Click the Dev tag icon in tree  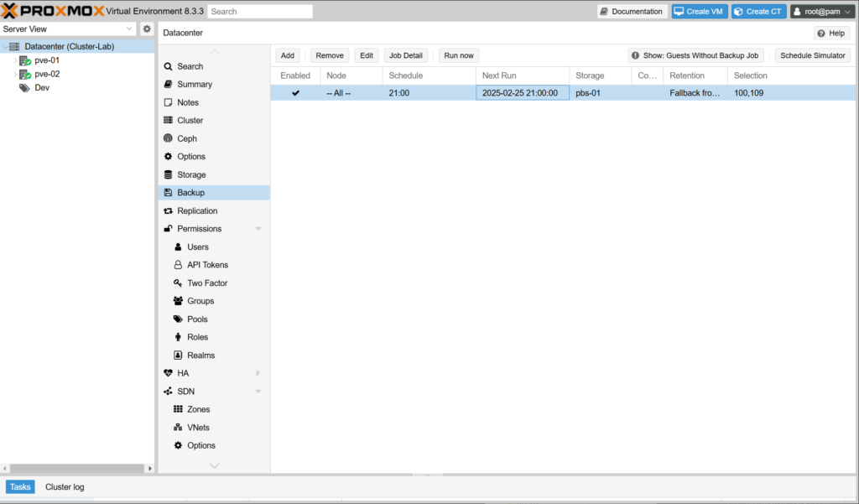point(25,88)
